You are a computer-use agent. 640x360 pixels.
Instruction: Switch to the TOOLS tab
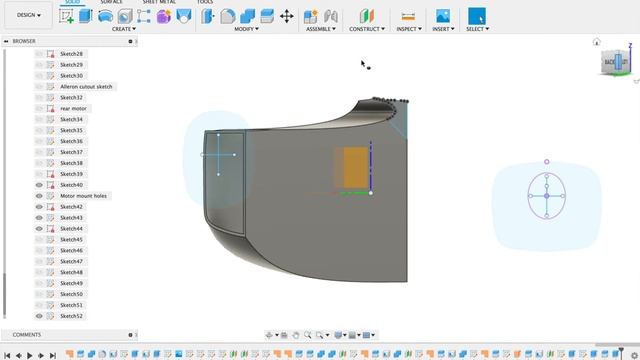[x=205, y=2]
